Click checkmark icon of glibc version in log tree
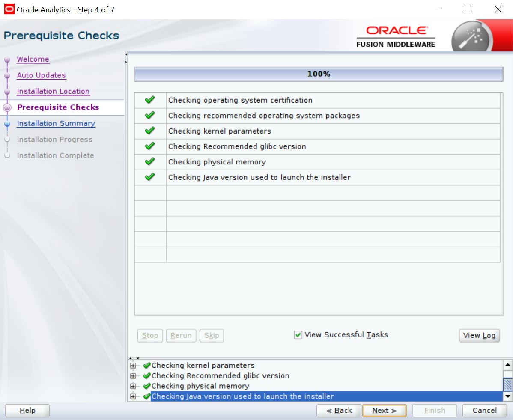Viewport: 513px width, 420px height. click(x=147, y=375)
